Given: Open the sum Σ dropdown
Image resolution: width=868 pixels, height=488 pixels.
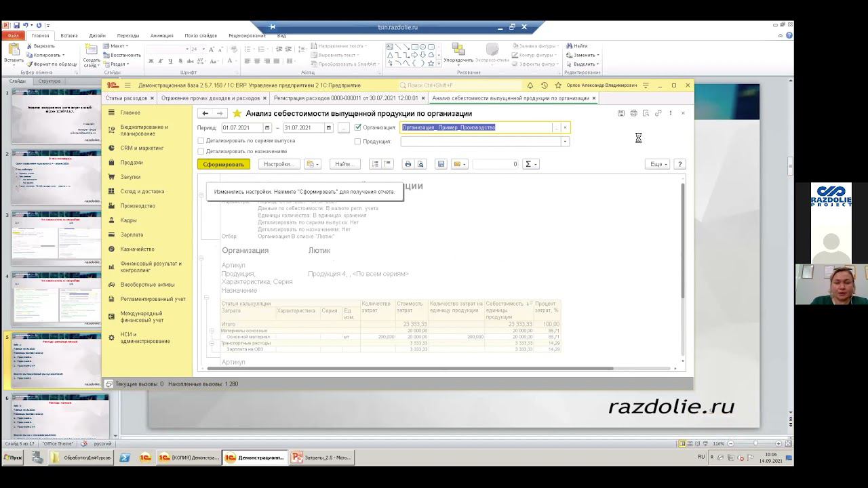Looking at the screenshot, I should pos(531,164).
